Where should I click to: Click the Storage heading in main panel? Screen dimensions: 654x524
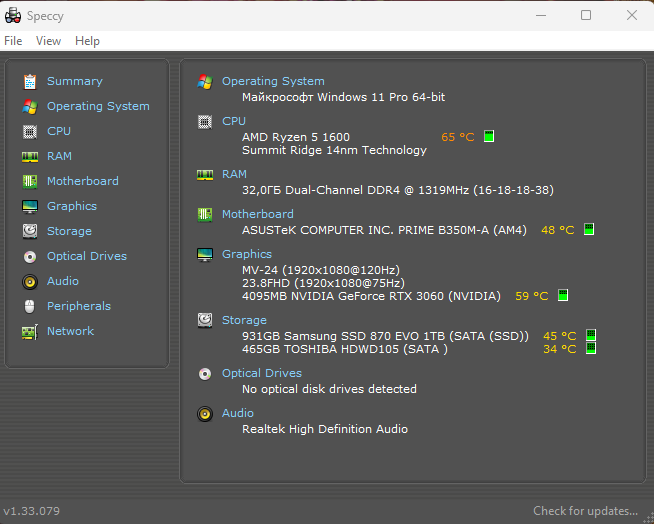tap(244, 320)
